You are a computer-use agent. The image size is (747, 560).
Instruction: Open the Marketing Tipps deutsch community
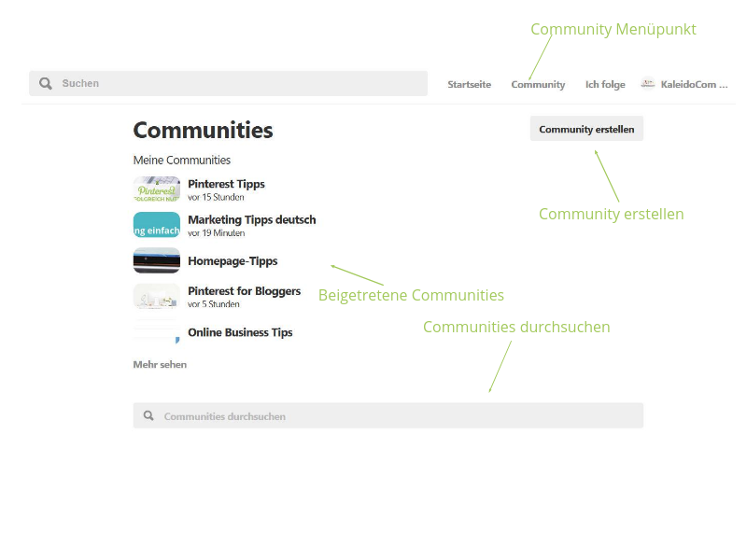(x=253, y=219)
